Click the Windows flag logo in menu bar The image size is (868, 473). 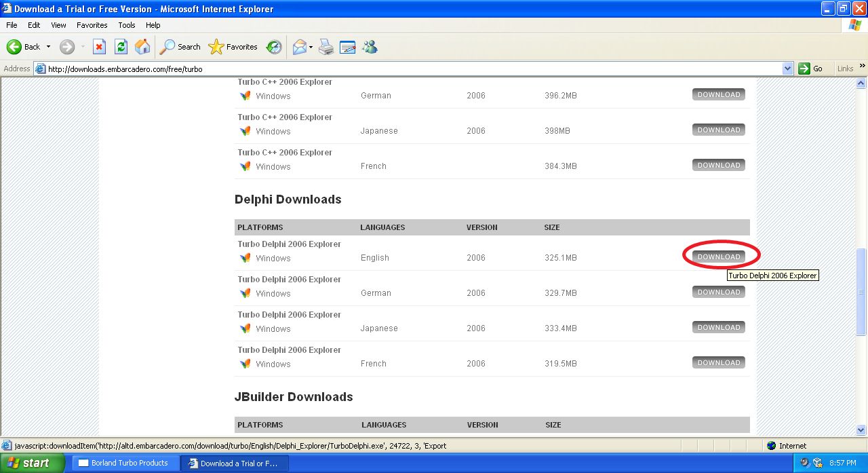(x=855, y=25)
